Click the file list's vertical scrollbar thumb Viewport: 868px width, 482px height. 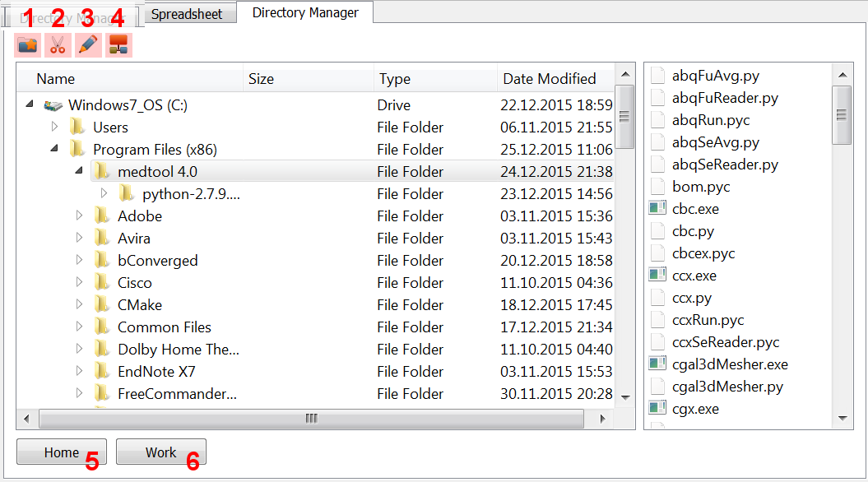click(x=842, y=115)
